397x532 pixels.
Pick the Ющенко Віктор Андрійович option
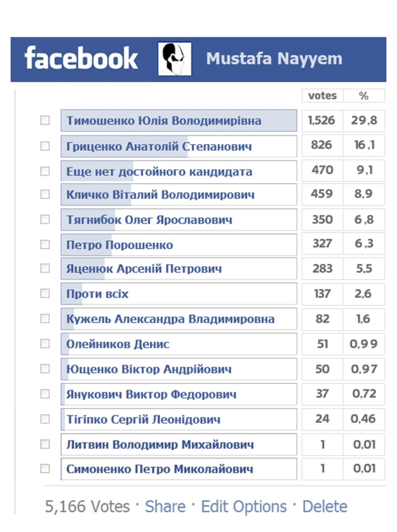coord(179,369)
